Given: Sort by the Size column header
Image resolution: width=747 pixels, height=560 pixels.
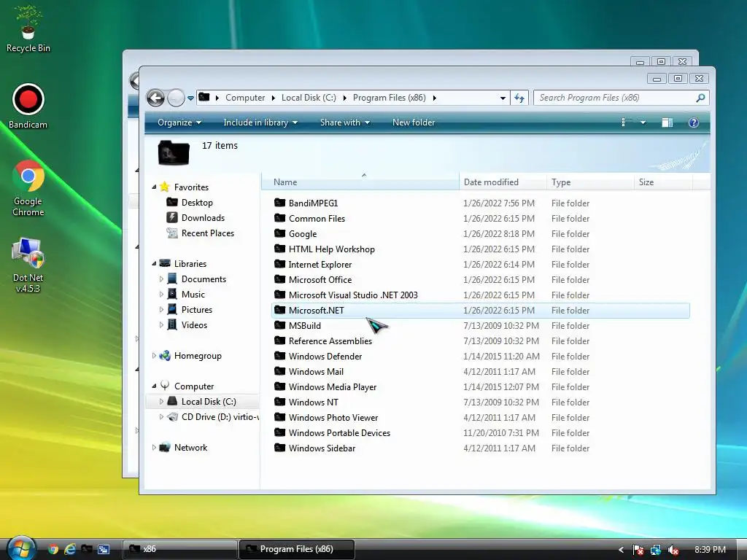Looking at the screenshot, I should (x=663, y=182).
